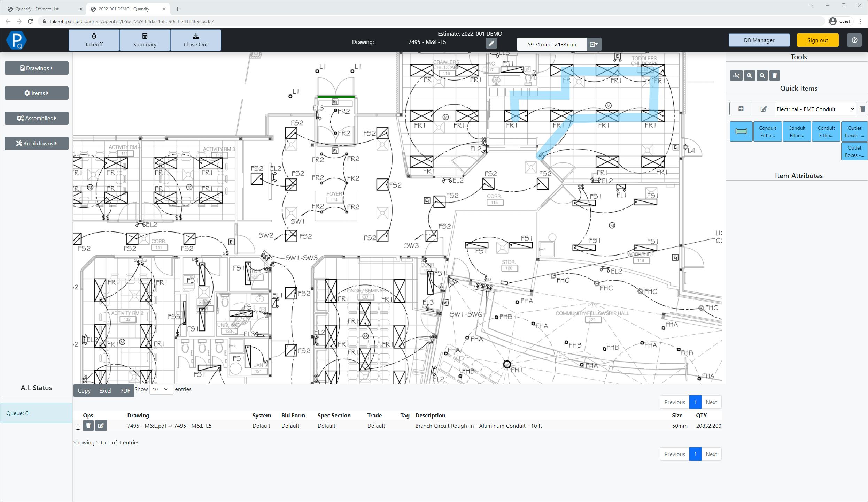Click the DB Manager button
This screenshot has width=868, height=502.
[759, 40]
